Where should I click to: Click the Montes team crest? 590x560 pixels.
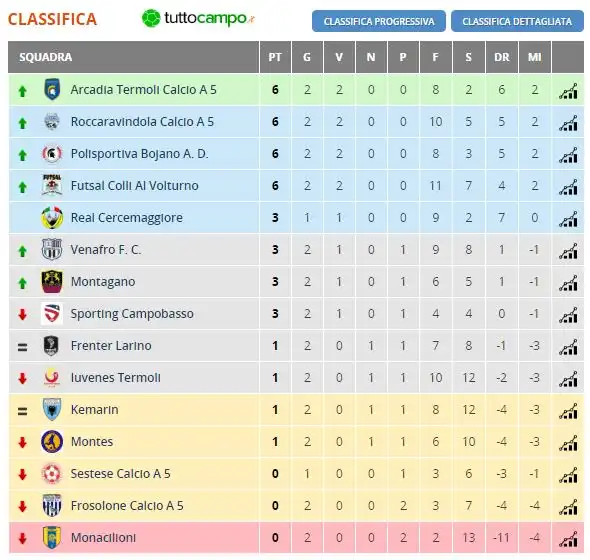tap(52, 441)
